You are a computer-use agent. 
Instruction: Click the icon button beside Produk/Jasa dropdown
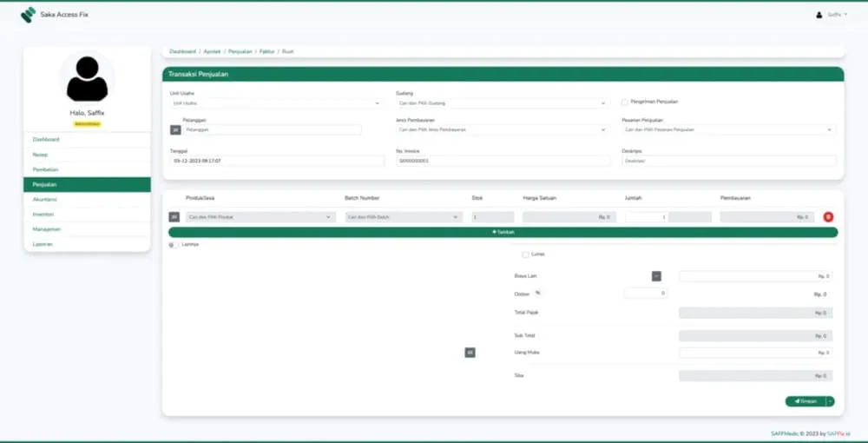[174, 216]
